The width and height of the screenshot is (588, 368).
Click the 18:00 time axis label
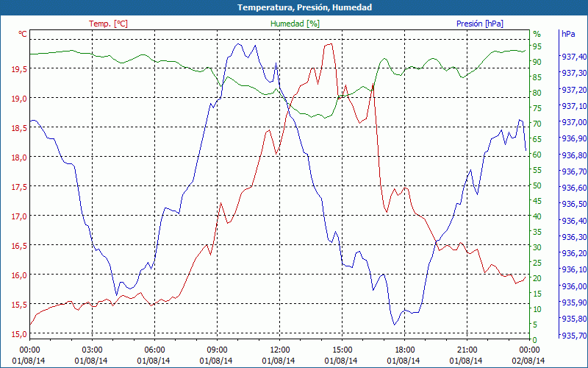(x=404, y=350)
